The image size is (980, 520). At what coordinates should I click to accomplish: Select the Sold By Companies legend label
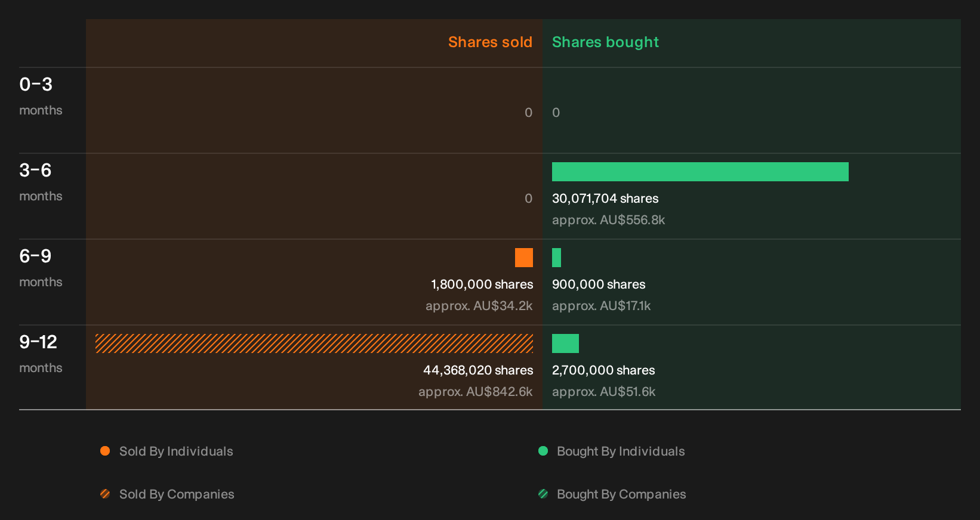[x=177, y=494]
